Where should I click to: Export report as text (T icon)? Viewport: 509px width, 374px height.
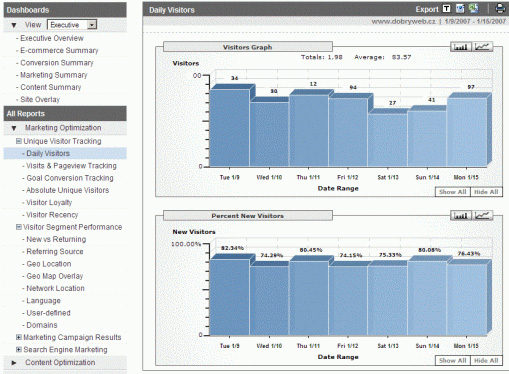click(446, 9)
